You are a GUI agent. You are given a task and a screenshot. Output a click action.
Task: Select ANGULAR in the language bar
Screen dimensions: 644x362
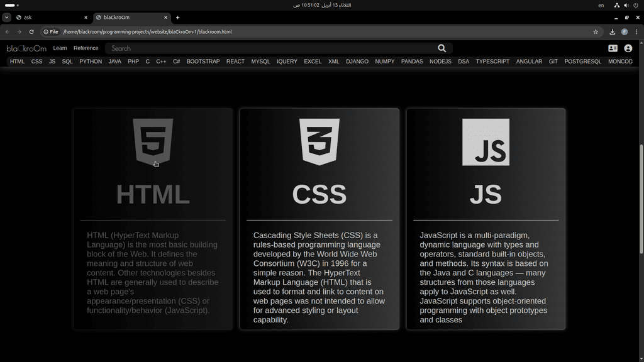tap(530, 62)
